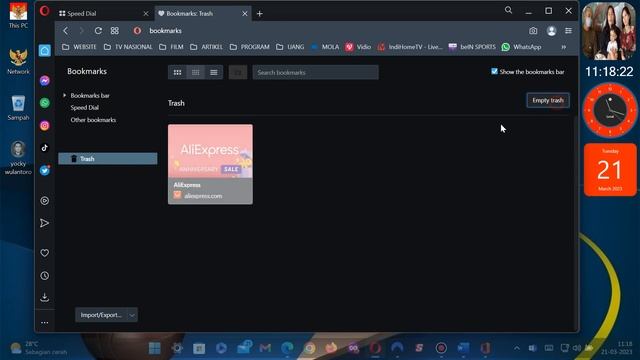This screenshot has width=640, height=360.
Task: Click the Search bookmarks field
Action: [316, 73]
